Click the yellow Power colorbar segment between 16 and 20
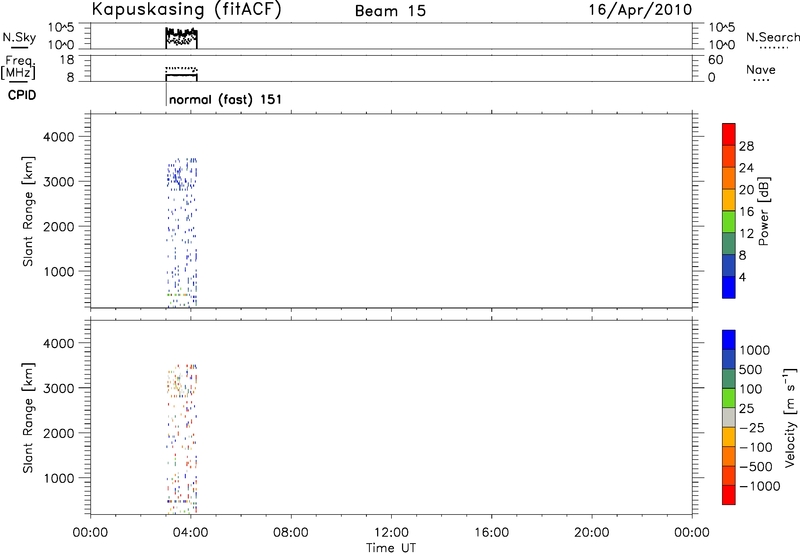The image size is (800, 554). click(x=729, y=200)
